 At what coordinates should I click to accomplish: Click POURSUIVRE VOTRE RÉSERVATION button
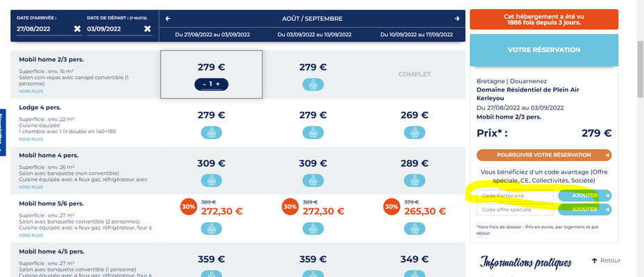point(544,156)
